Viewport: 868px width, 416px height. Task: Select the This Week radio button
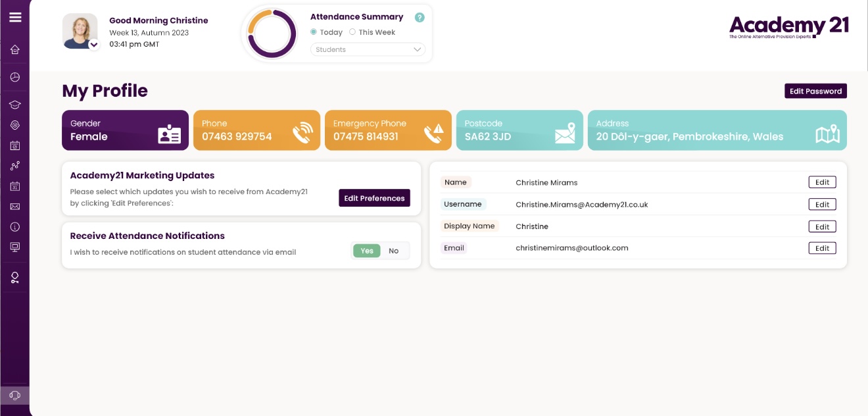(352, 32)
